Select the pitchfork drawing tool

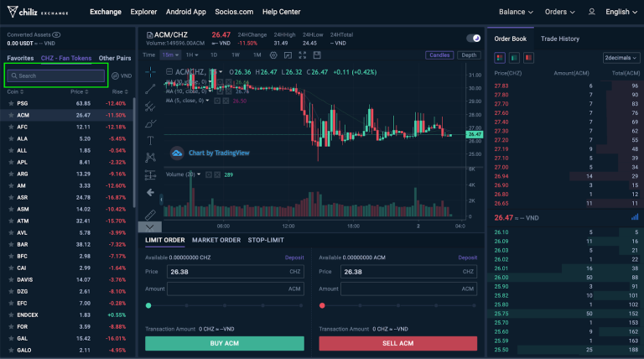(x=150, y=107)
